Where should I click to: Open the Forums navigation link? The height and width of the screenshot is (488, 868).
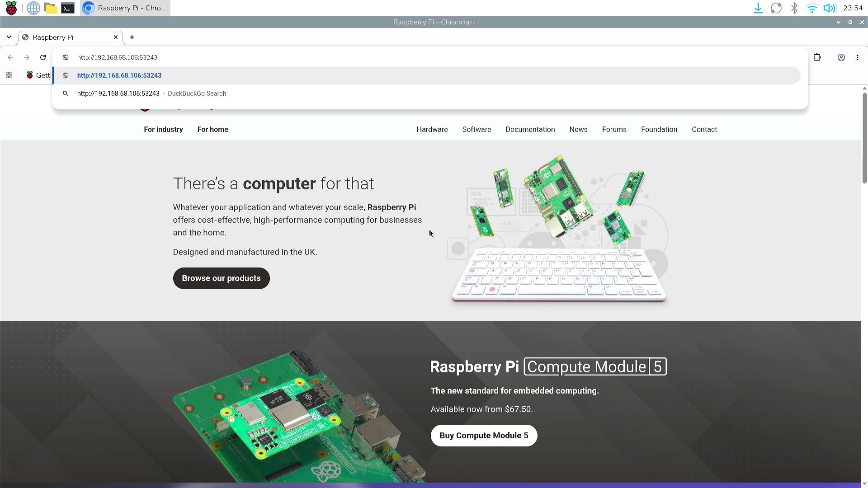(x=614, y=130)
